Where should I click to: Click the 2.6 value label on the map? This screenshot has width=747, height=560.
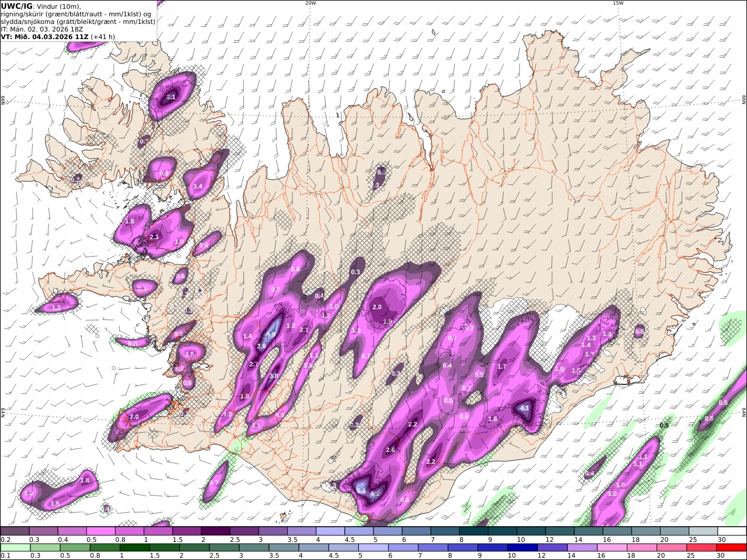[x=391, y=450]
